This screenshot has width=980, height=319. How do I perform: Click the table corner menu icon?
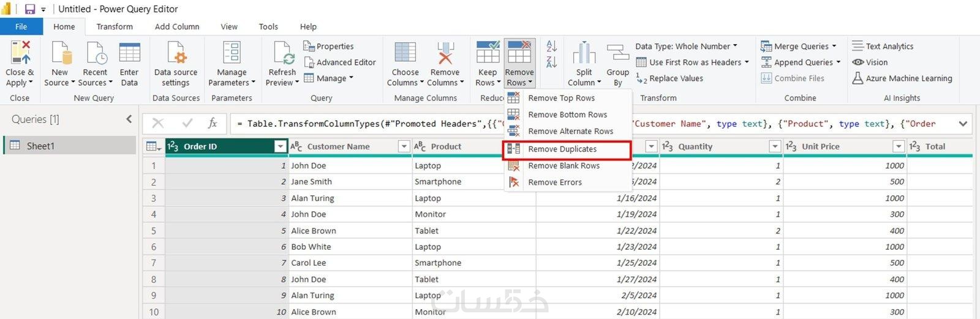pos(153,146)
